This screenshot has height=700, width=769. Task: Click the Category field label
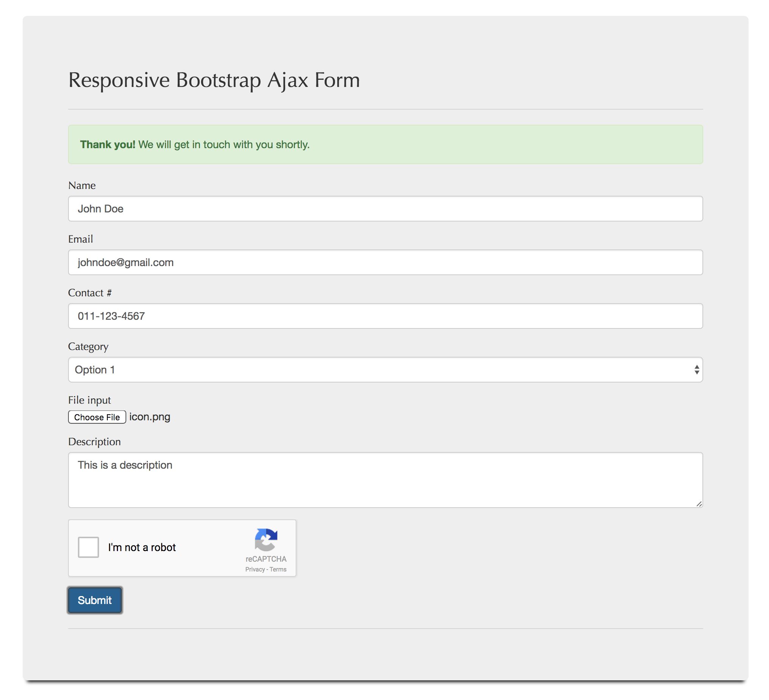pos(88,347)
